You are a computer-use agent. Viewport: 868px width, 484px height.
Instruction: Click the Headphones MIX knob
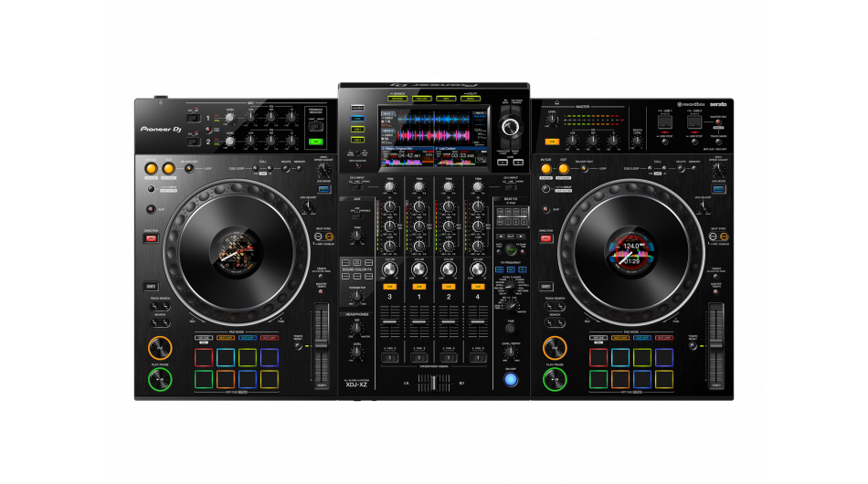(x=357, y=328)
